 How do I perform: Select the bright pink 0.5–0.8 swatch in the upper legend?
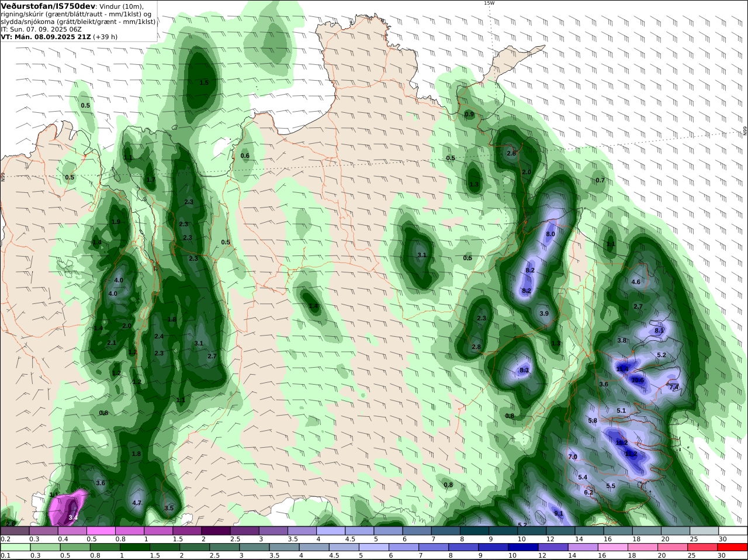pyautogui.click(x=102, y=531)
